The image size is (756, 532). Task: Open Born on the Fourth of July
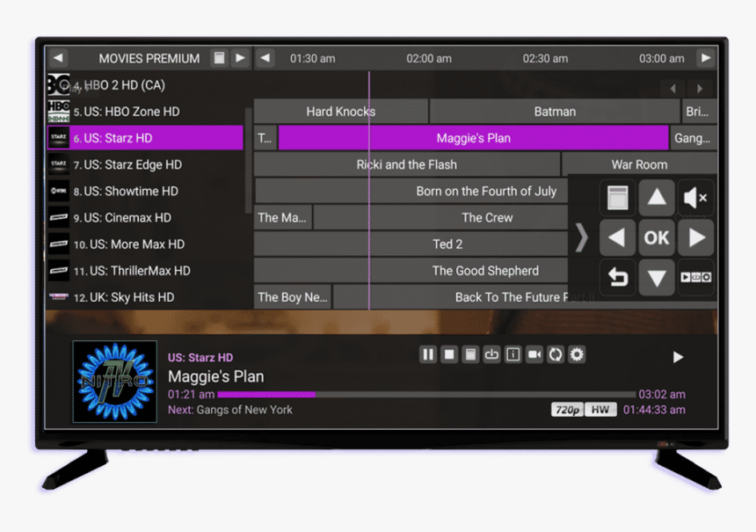pyautogui.click(x=411, y=191)
